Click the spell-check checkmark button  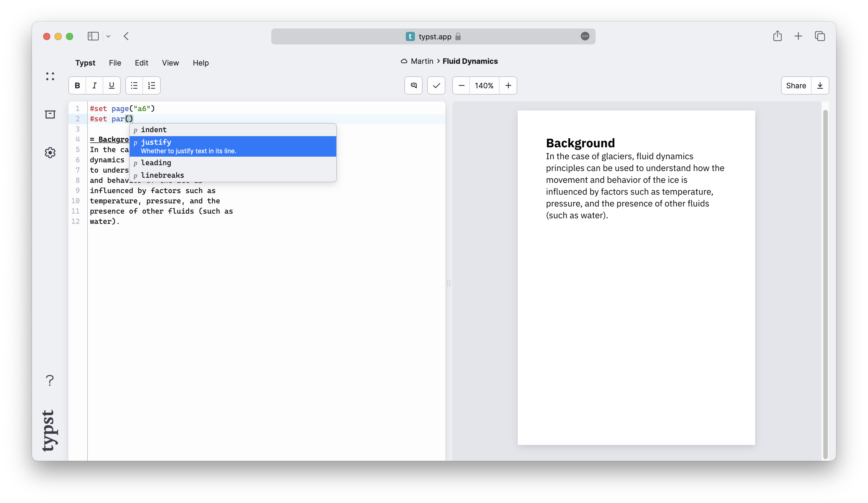436,85
